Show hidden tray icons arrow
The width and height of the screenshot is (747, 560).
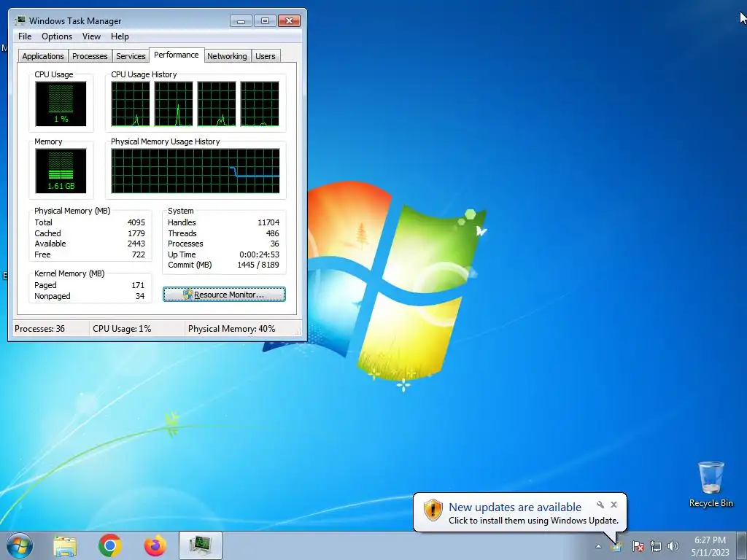pos(598,546)
